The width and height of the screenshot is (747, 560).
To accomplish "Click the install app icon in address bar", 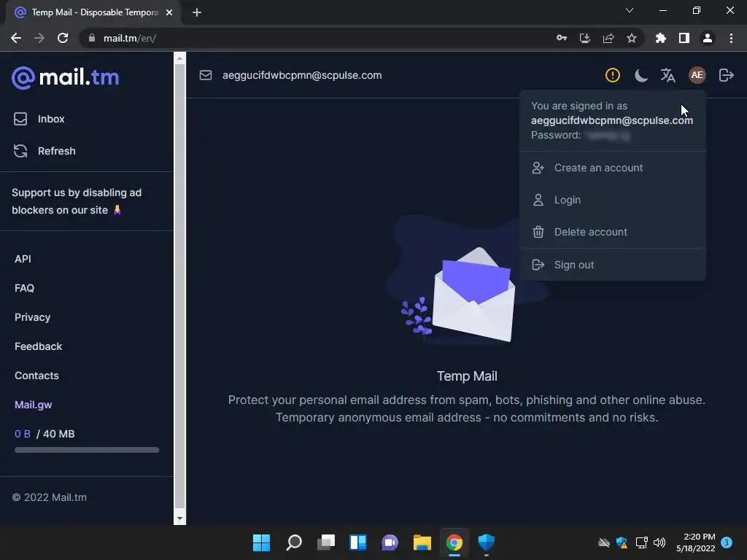I will [x=585, y=38].
